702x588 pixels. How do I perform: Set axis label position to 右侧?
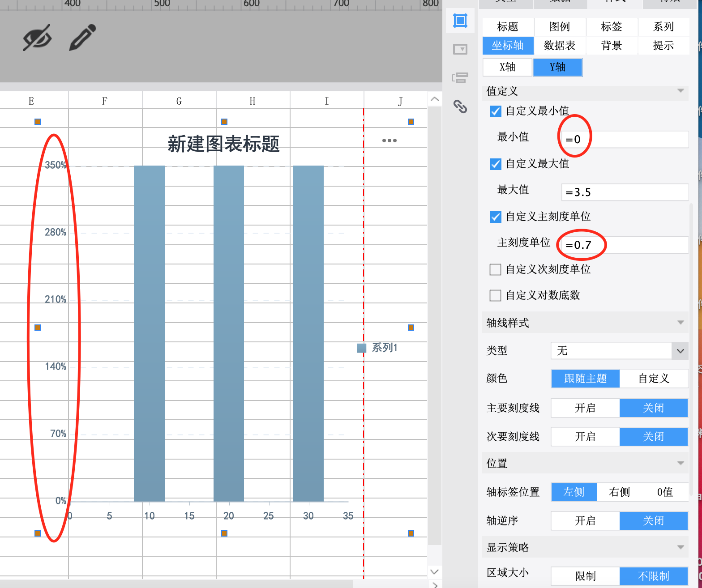pyautogui.click(x=620, y=492)
